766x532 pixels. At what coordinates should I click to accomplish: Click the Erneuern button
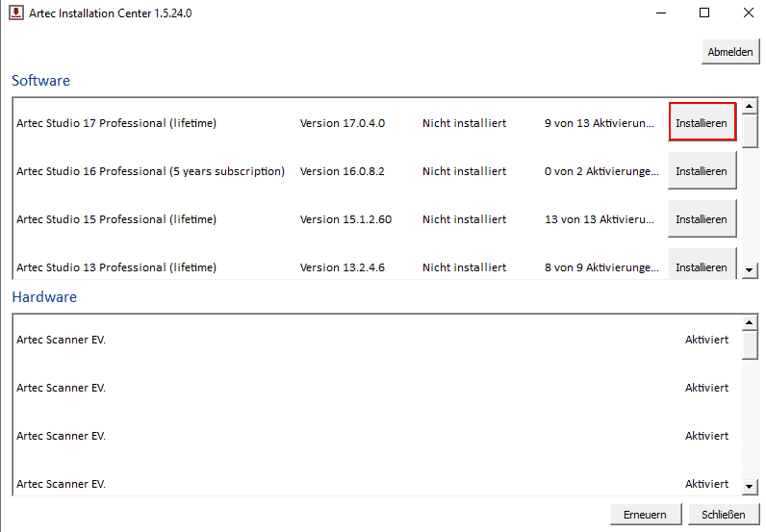click(x=645, y=515)
